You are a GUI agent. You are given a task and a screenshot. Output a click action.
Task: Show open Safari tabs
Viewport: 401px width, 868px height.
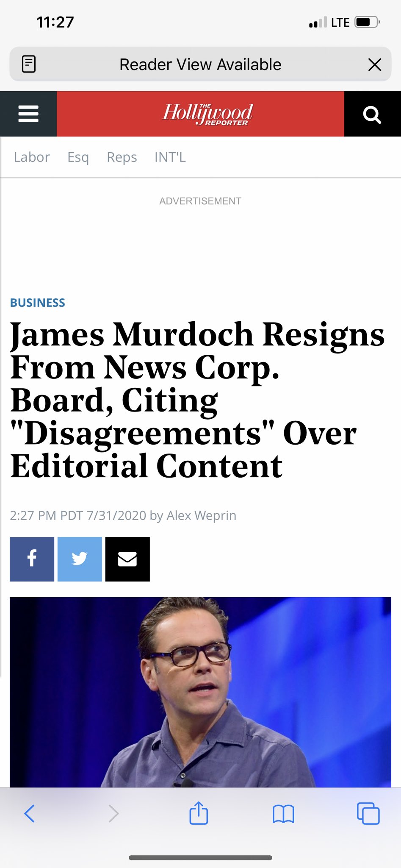click(x=368, y=813)
